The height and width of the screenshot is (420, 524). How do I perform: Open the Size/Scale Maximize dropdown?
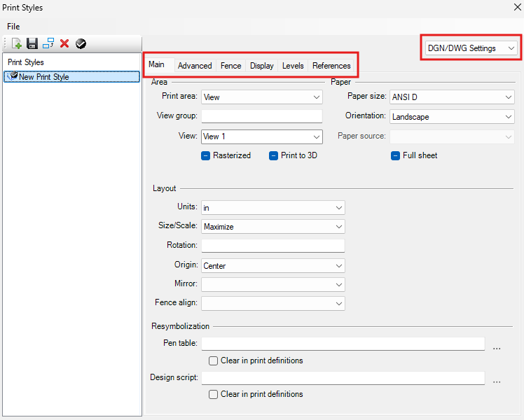[x=273, y=227]
